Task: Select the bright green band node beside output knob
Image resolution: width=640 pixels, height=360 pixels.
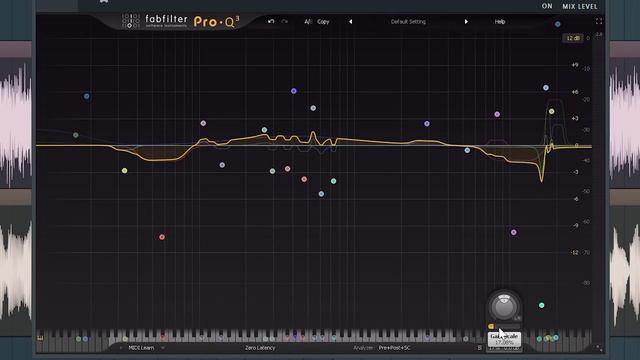Action: coord(542,305)
